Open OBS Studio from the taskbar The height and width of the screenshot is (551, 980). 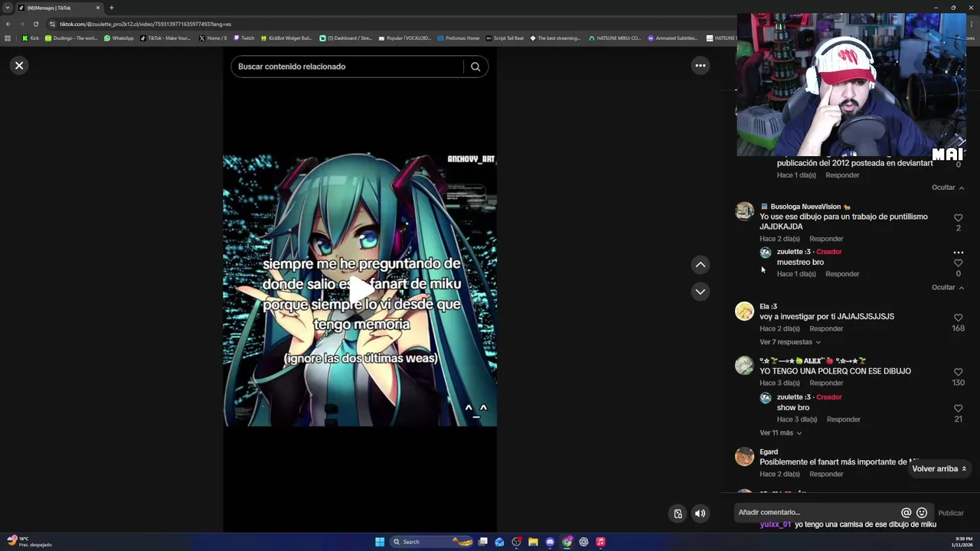point(517,542)
